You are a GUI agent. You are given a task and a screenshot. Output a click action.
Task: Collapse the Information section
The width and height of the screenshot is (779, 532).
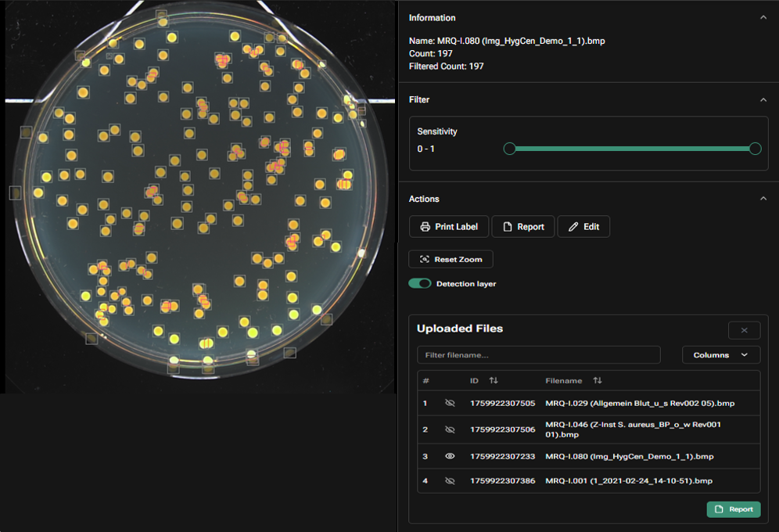click(763, 17)
